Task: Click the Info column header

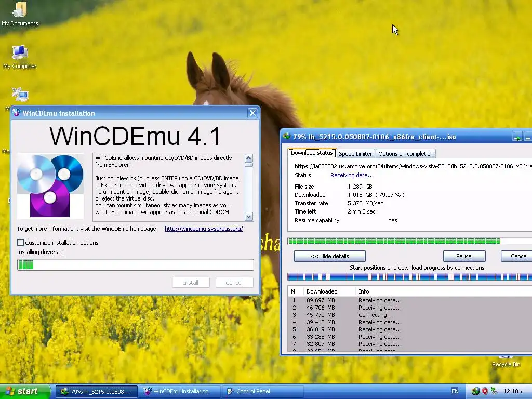Action: point(444,291)
